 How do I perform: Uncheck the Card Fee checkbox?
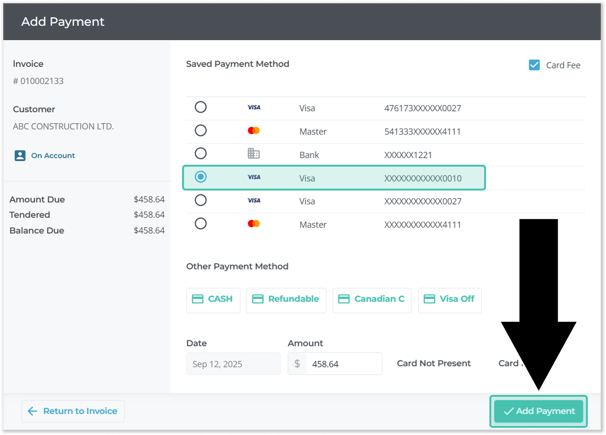[x=534, y=65]
